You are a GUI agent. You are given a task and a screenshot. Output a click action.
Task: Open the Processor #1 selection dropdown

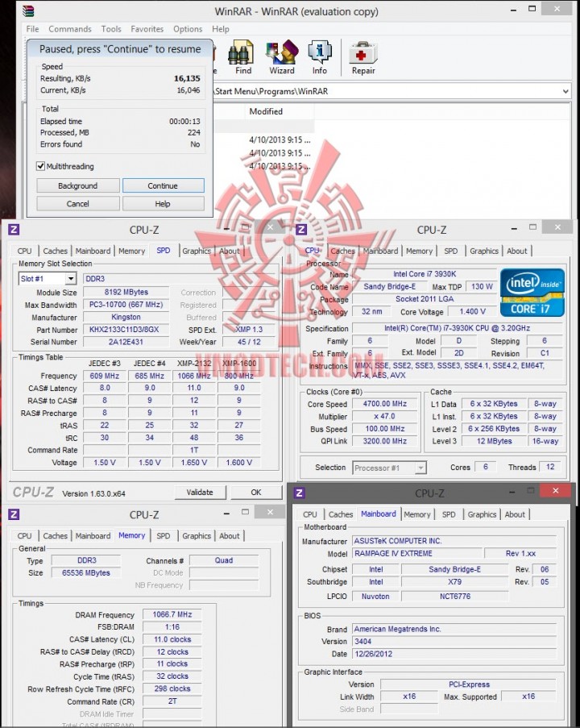[420, 468]
